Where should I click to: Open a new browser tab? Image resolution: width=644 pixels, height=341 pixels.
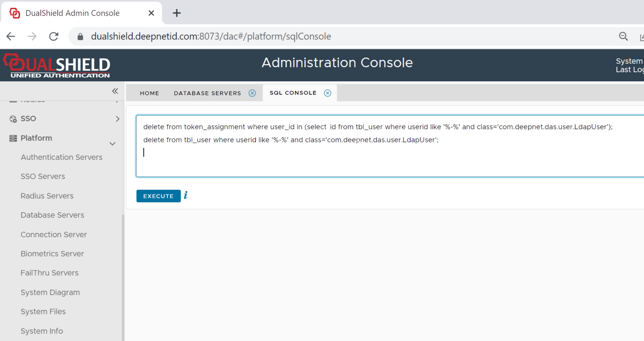pyautogui.click(x=177, y=13)
